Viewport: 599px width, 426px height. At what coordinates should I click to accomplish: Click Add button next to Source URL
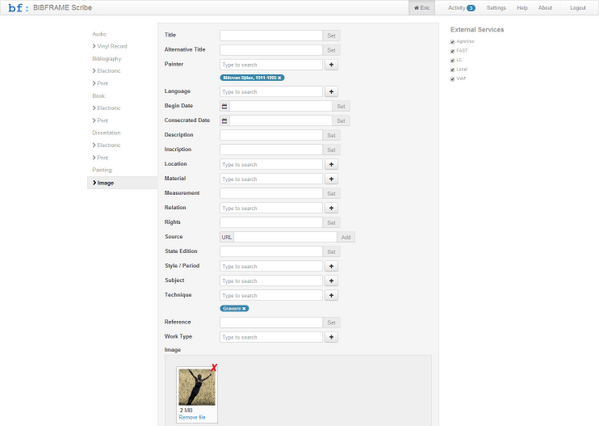pos(346,237)
